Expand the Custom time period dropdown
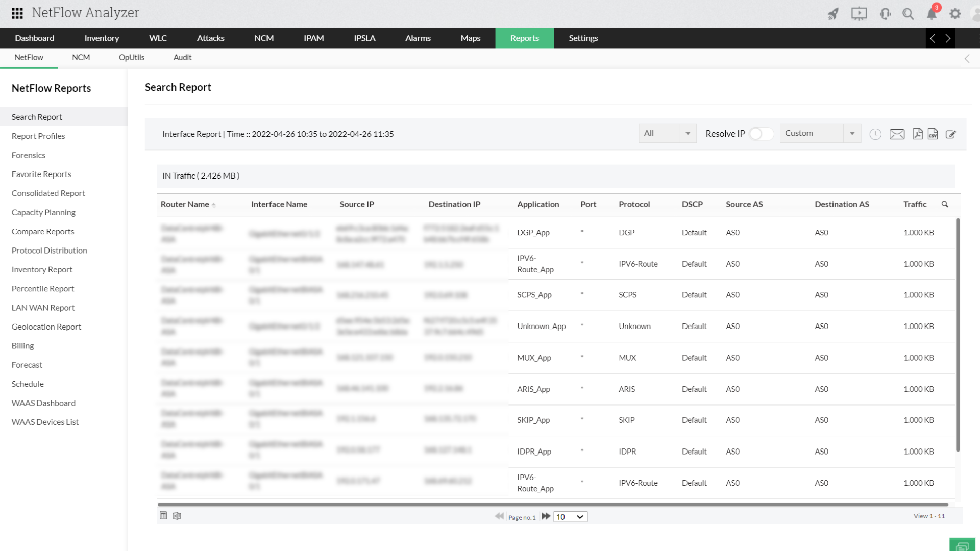Viewport: 980px width, 551px height. pos(820,133)
